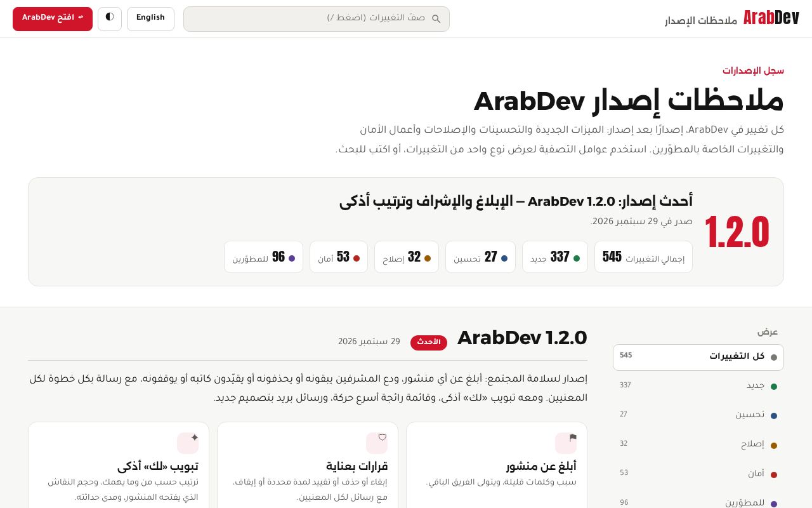Click the 337 جديد chip in latest release box
The height and width of the screenshot is (508, 812).
pyautogui.click(x=555, y=257)
